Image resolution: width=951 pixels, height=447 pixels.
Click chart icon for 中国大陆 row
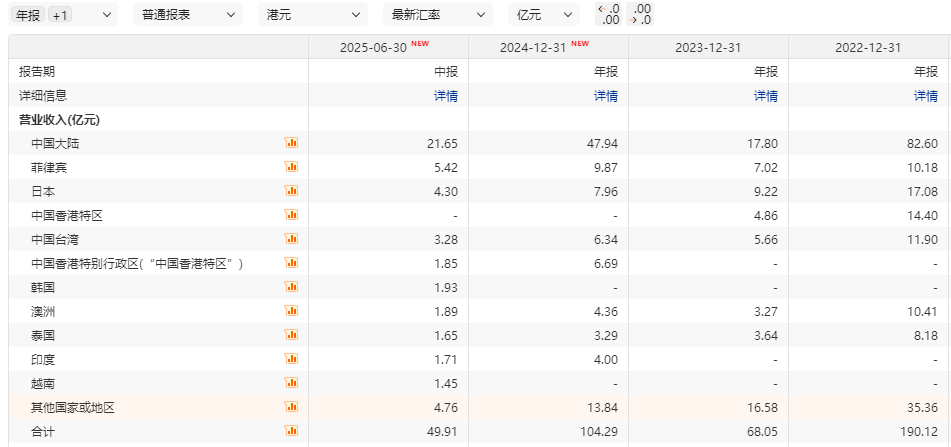tap(292, 143)
